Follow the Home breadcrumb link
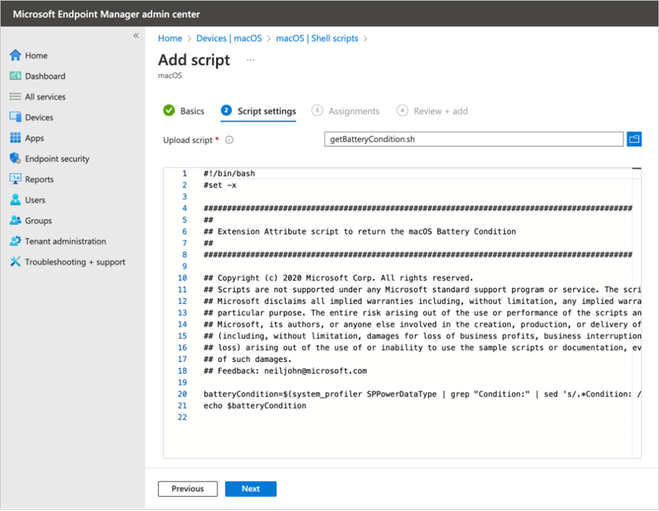Screen dimensions: 659x511 pyautogui.click(x=170, y=38)
